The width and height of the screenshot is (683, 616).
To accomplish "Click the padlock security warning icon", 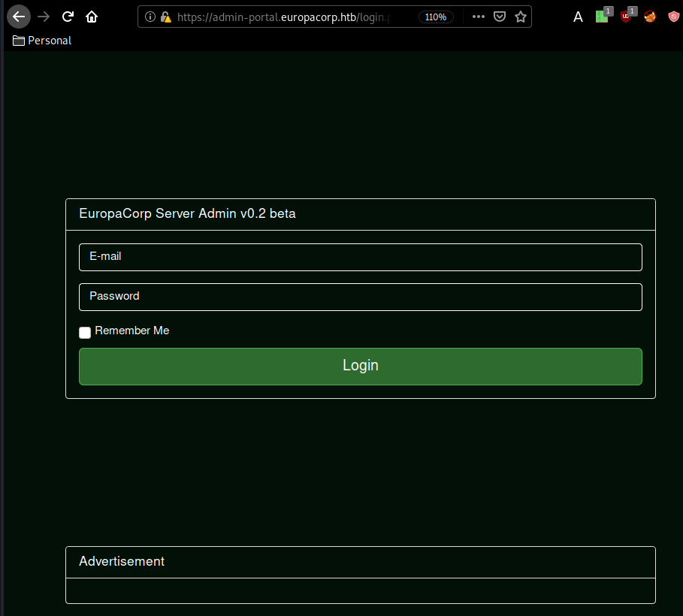I will (165, 17).
